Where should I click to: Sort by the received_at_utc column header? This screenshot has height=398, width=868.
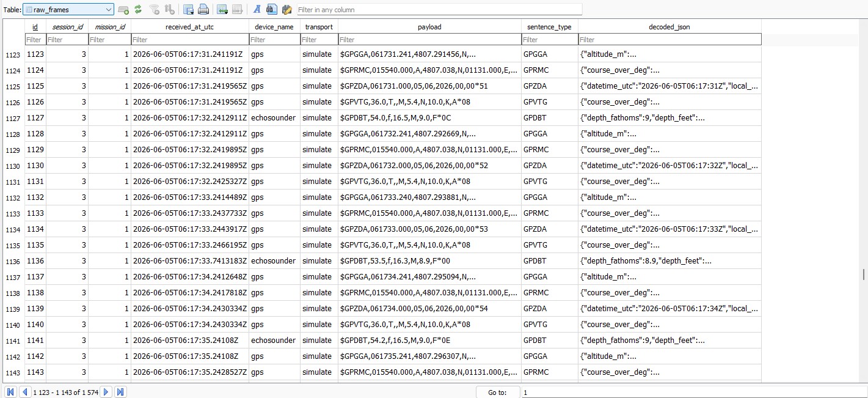(190, 27)
